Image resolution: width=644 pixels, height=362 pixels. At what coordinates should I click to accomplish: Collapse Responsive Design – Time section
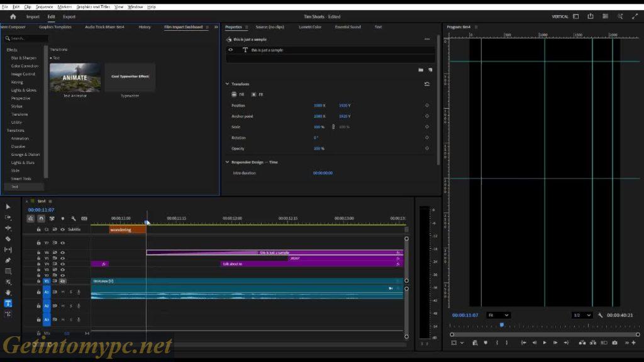(227, 162)
